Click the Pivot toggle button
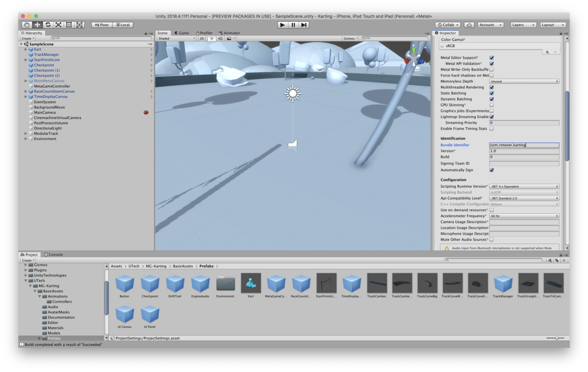The height and width of the screenshot is (372, 588). pos(101,25)
